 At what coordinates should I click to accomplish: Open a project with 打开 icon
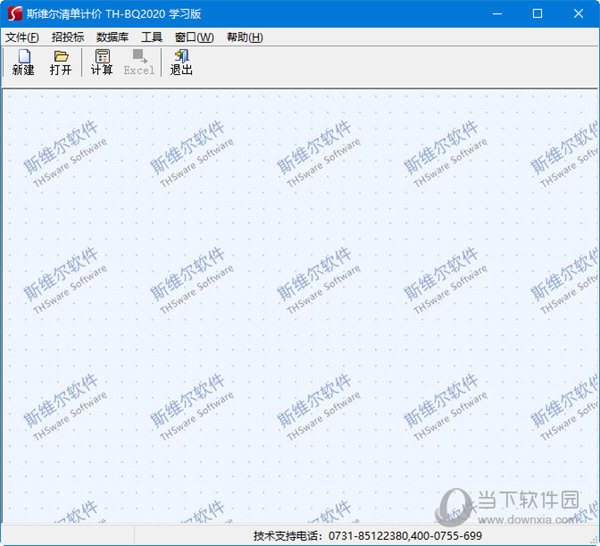click(x=61, y=62)
